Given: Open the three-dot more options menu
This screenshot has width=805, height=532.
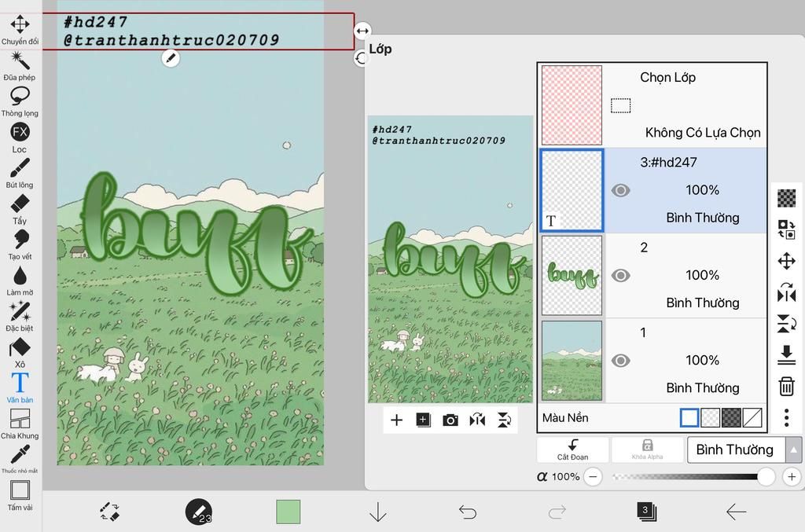Looking at the screenshot, I should click(786, 417).
